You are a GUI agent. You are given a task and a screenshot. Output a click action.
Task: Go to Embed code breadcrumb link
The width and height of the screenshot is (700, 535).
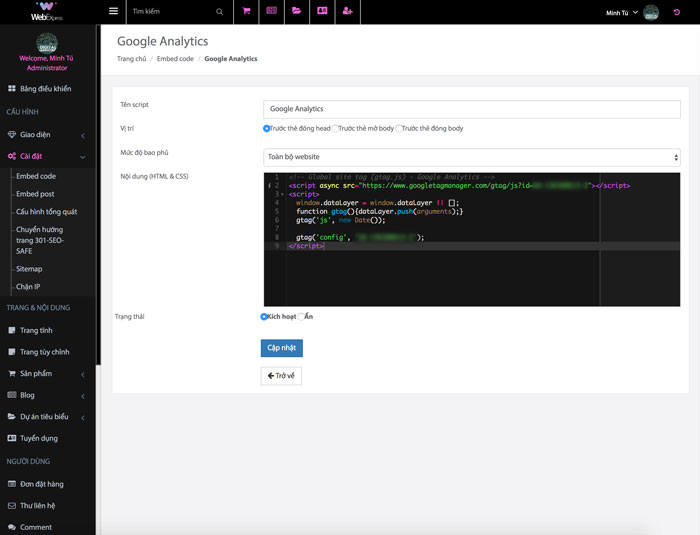175,59
